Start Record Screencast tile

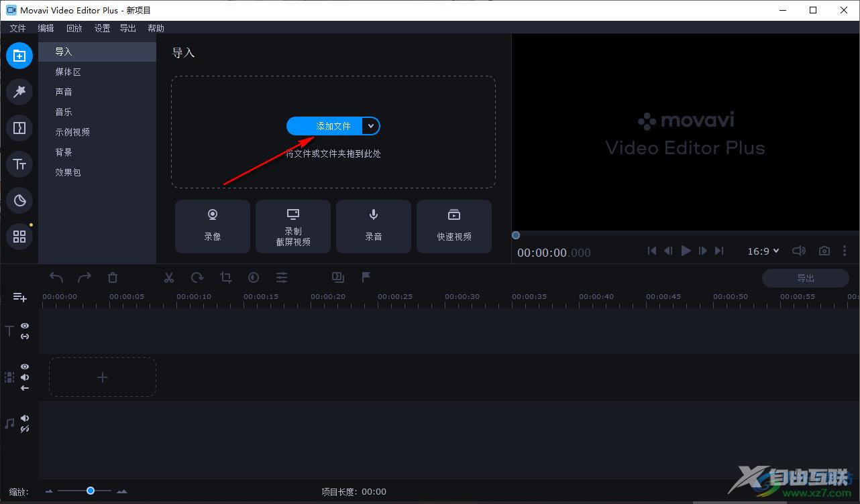(293, 227)
